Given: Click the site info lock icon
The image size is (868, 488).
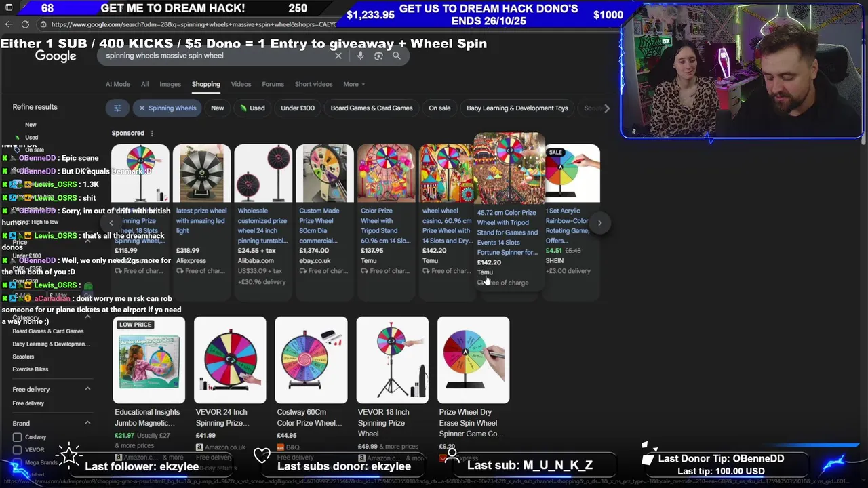Looking at the screenshot, I should 44,24.
